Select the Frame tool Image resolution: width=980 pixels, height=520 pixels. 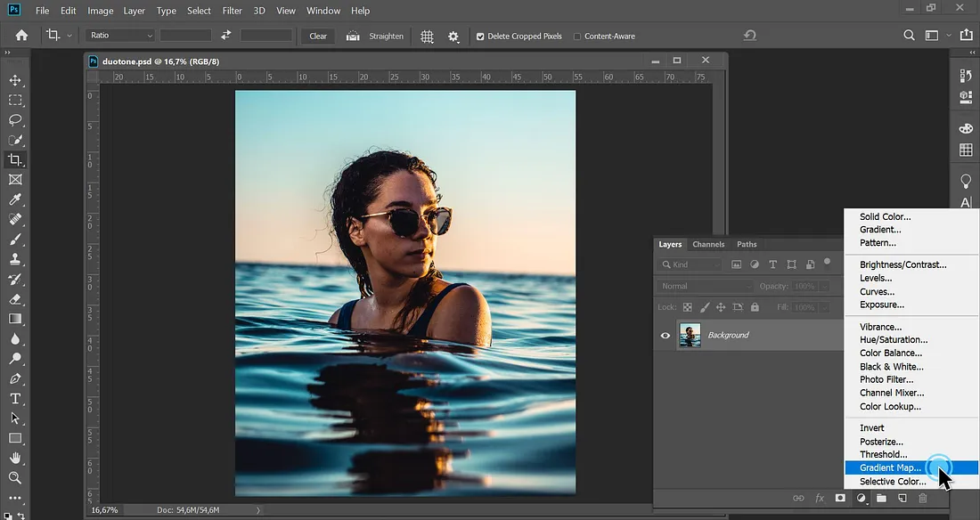15,179
